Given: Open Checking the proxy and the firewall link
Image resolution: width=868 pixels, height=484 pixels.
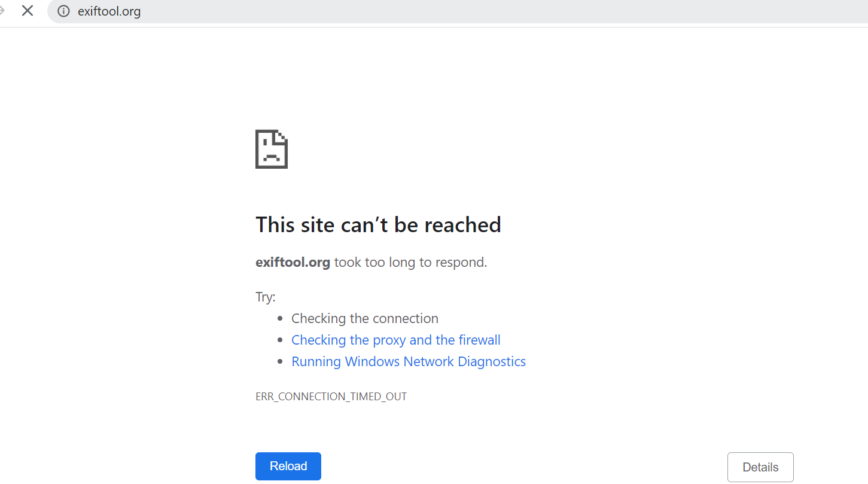Looking at the screenshot, I should point(396,340).
